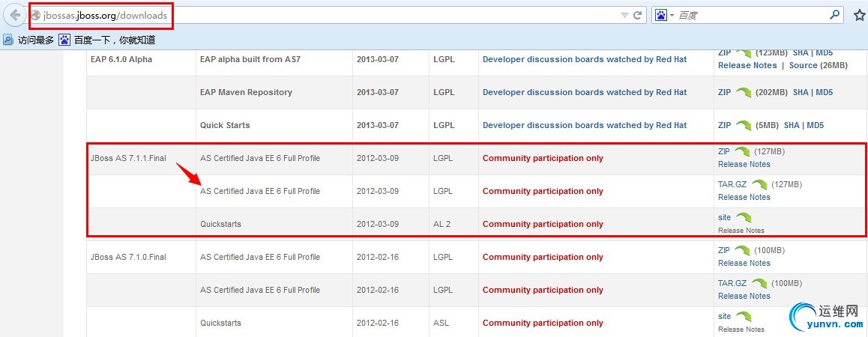Open SHA link in Quick Starts row
The image size is (868, 337).
pyautogui.click(x=792, y=125)
